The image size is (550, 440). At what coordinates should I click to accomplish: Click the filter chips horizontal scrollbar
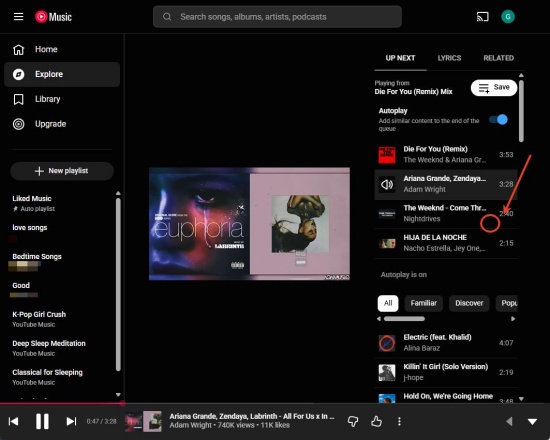(404, 319)
